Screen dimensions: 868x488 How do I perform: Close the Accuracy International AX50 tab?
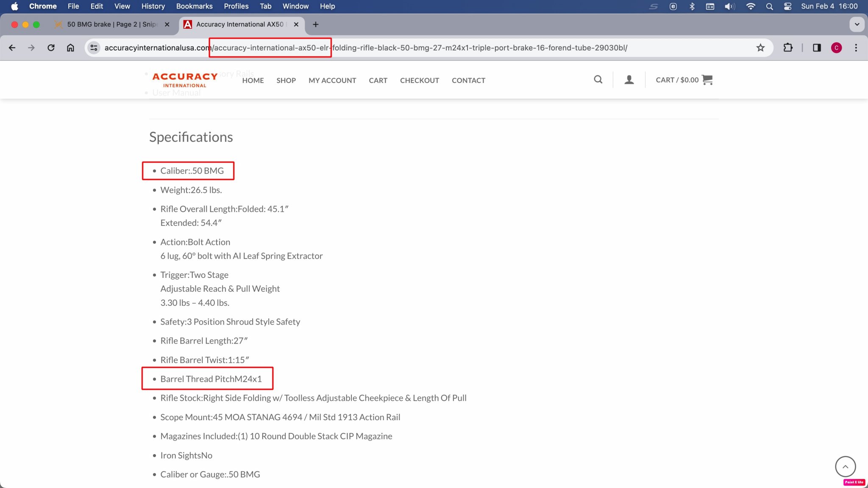(x=296, y=25)
